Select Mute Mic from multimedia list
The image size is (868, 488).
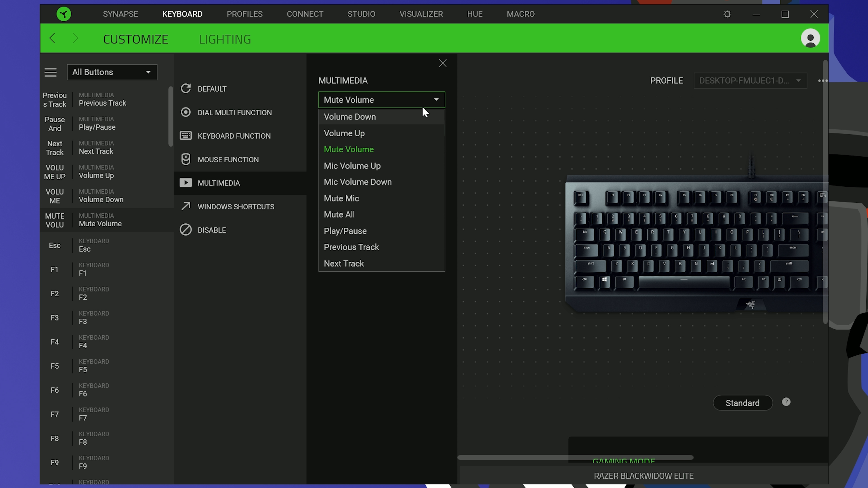click(342, 198)
